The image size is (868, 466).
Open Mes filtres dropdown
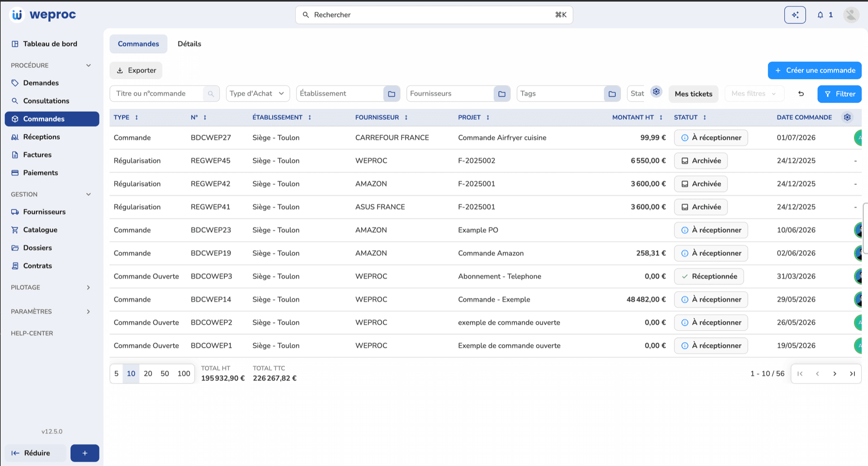(x=754, y=94)
